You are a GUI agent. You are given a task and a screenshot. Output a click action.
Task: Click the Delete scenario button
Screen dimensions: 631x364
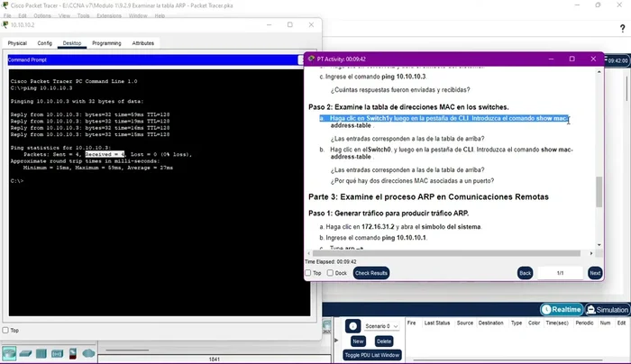pos(383,341)
